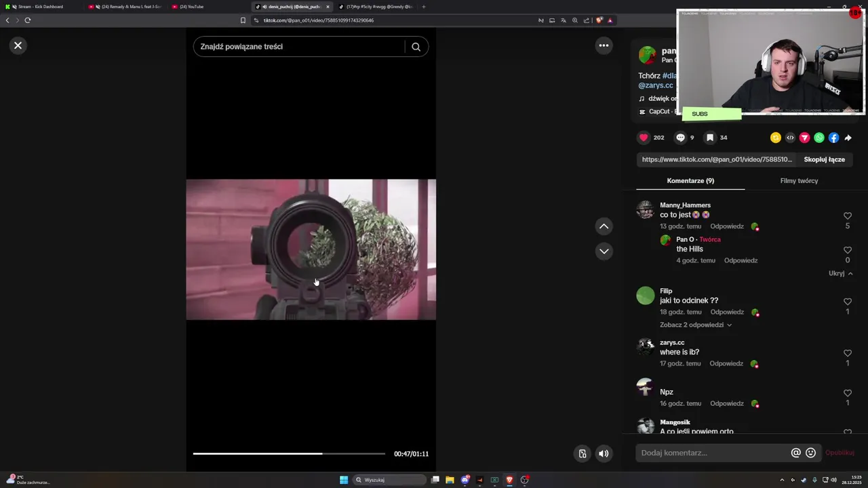Image resolution: width=868 pixels, height=488 pixels.
Task: Show hidden system tray icons
Action: point(782,480)
